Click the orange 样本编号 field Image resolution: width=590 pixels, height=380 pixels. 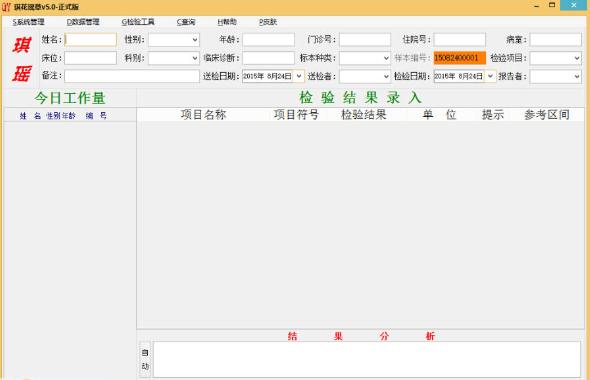click(x=459, y=58)
